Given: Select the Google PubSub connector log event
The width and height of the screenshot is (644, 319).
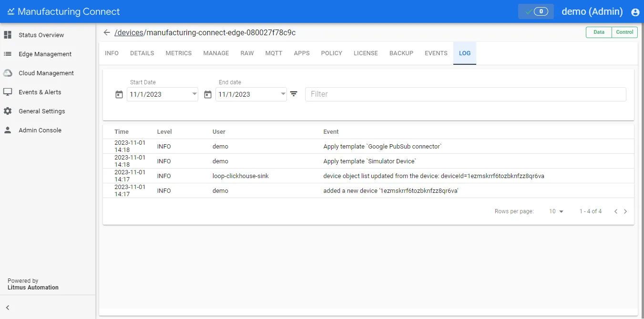Looking at the screenshot, I should [382, 147].
